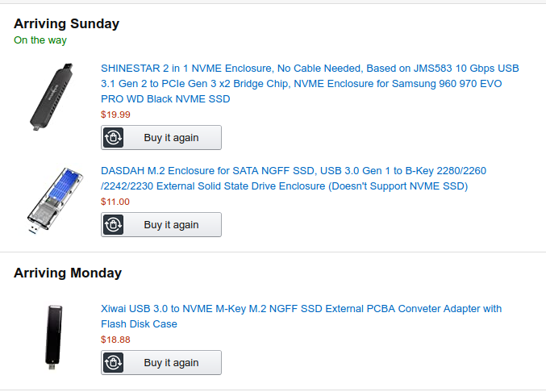Open the DASDAH M.2 Enclosure product link
Viewport: 546px width, 392px height.
click(294, 178)
